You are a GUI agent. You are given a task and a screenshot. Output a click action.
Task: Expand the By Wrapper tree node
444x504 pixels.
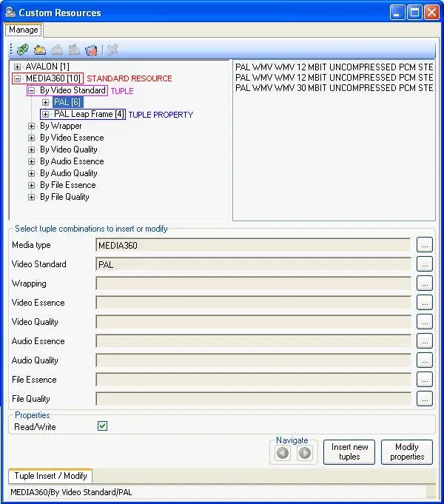point(32,126)
